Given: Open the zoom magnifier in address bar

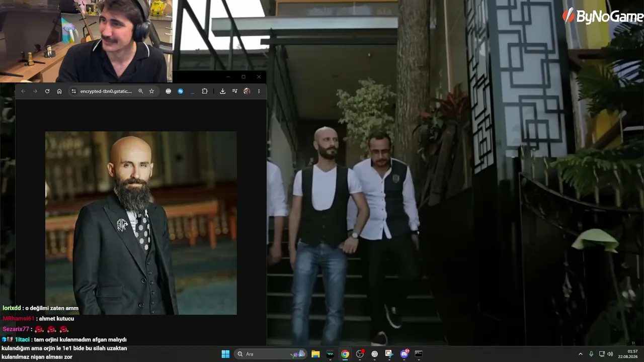Looking at the screenshot, I should point(141,91).
